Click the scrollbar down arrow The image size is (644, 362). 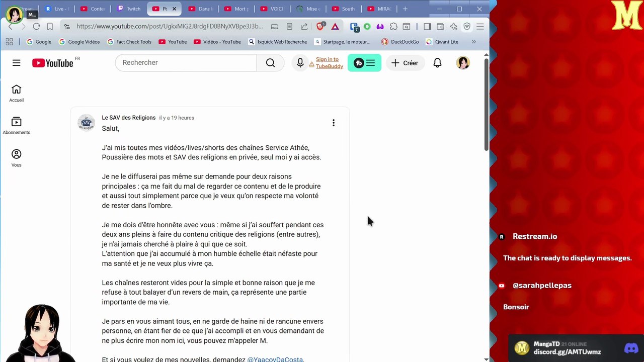(x=486, y=359)
